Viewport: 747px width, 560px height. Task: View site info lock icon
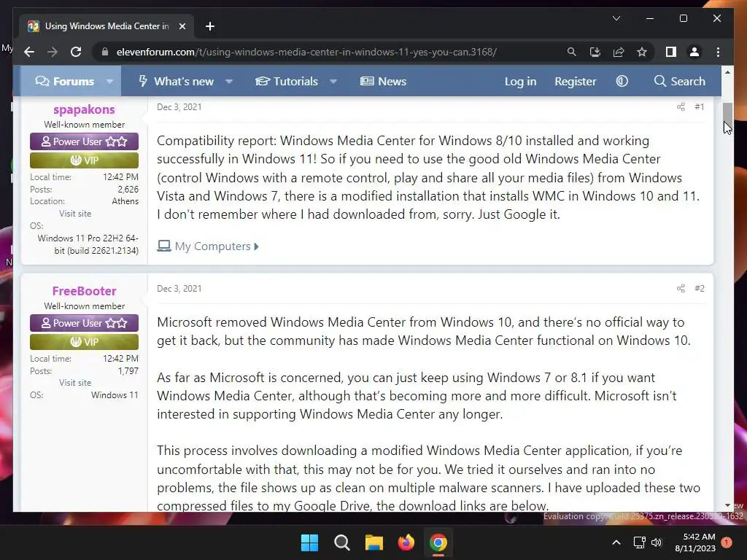point(105,52)
